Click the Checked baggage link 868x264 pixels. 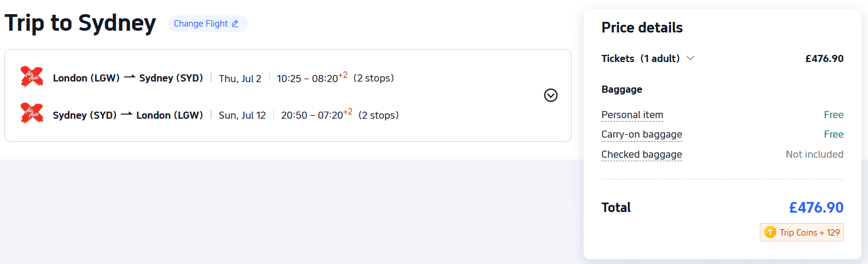point(642,154)
